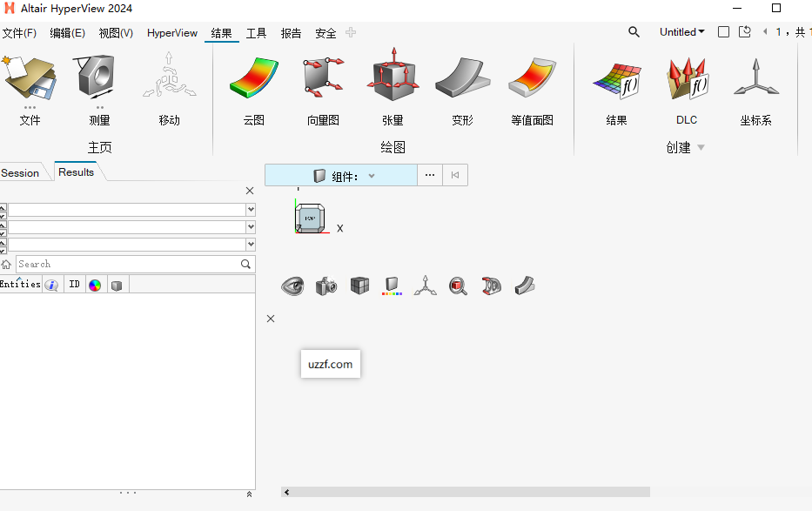Screen dimensions: 812x511
Task: Expand the Untitled page dropdown
Action: 682,32
